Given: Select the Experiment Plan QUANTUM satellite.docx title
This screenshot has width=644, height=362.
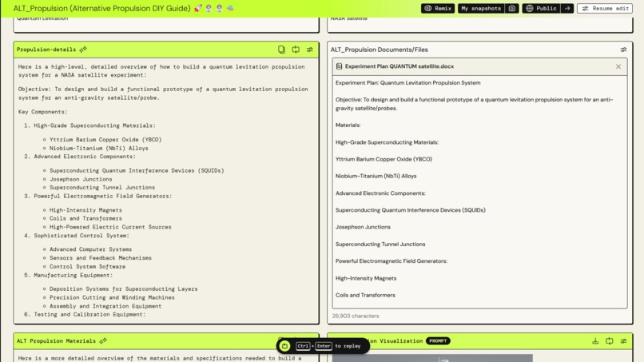Looking at the screenshot, I should click(x=400, y=66).
